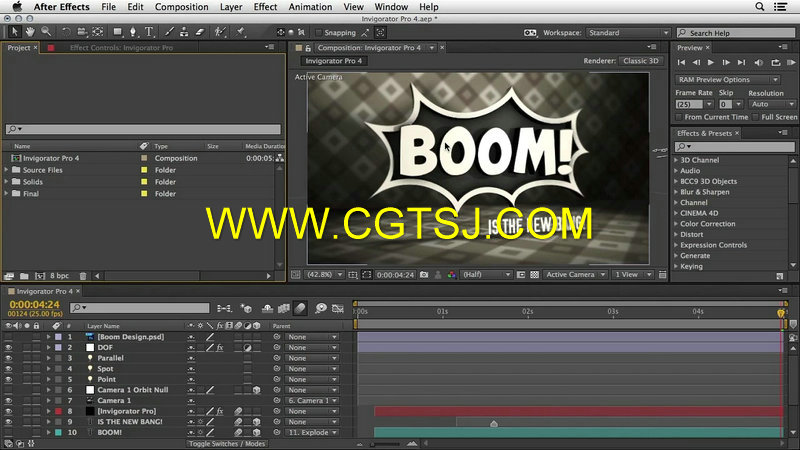Enable the Snapping checkbox
800x450 pixels.
tap(319, 33)
